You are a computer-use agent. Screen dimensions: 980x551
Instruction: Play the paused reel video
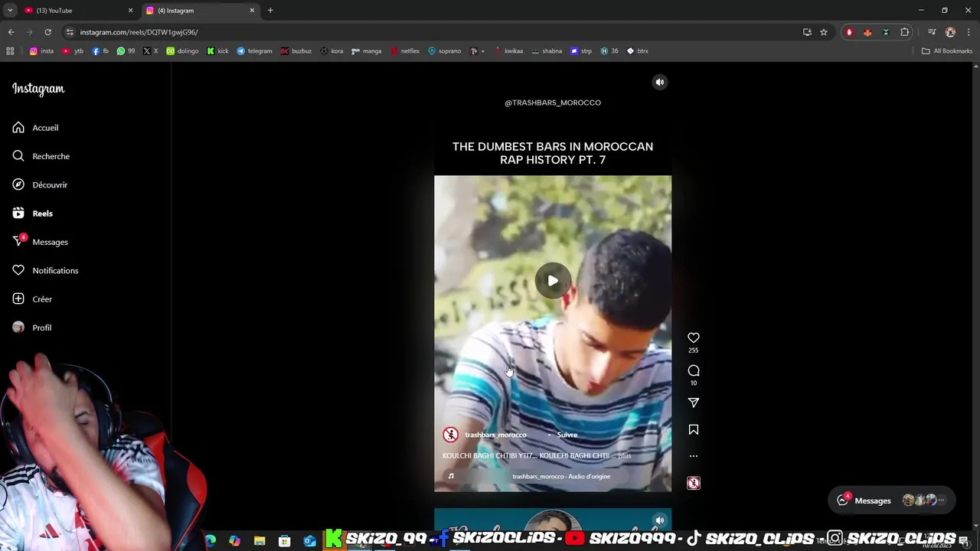tap(553, 281)
